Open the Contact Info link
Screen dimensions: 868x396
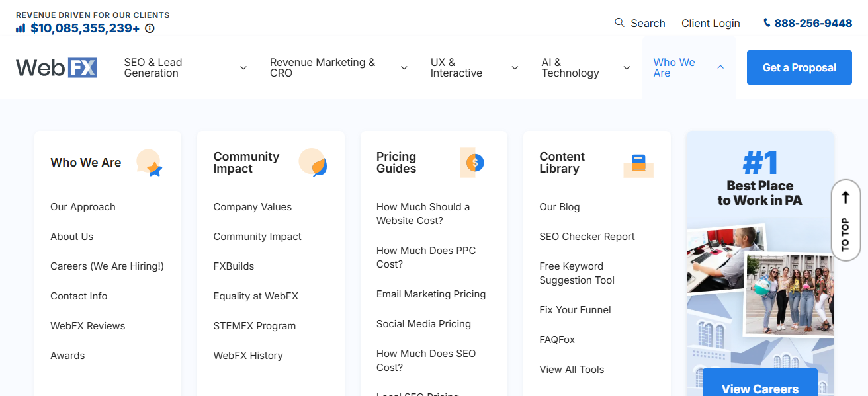tap(79, 296)
